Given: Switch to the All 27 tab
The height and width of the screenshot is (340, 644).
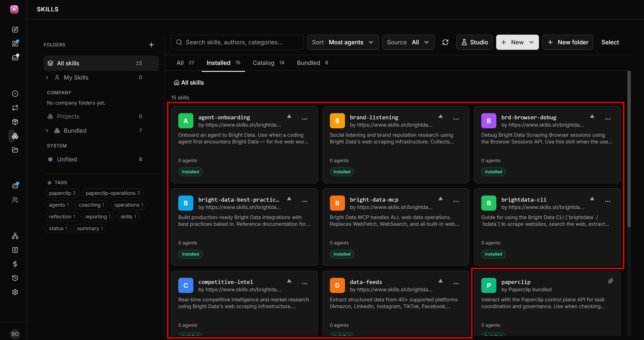Looking at the screenshot, I should click(185, 63).
